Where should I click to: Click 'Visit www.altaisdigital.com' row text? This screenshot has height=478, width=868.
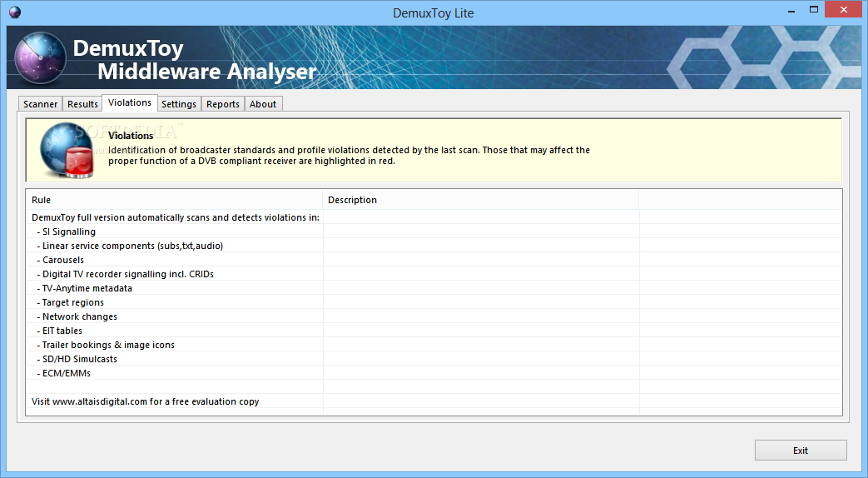[145, 401]
